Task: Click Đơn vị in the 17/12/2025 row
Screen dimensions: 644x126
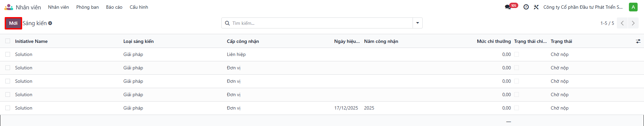Action: pyautogui.click(x=233, y=108)
